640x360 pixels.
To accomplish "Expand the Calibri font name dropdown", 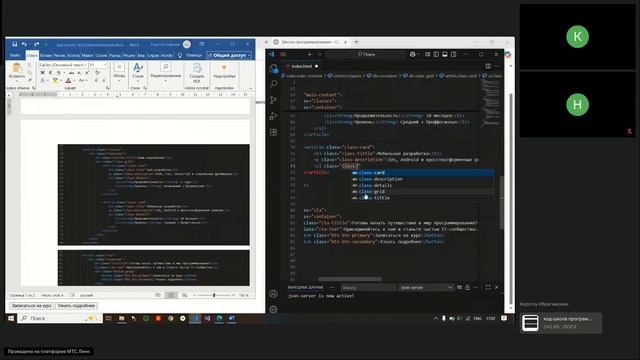I will (x=86, y=65).
